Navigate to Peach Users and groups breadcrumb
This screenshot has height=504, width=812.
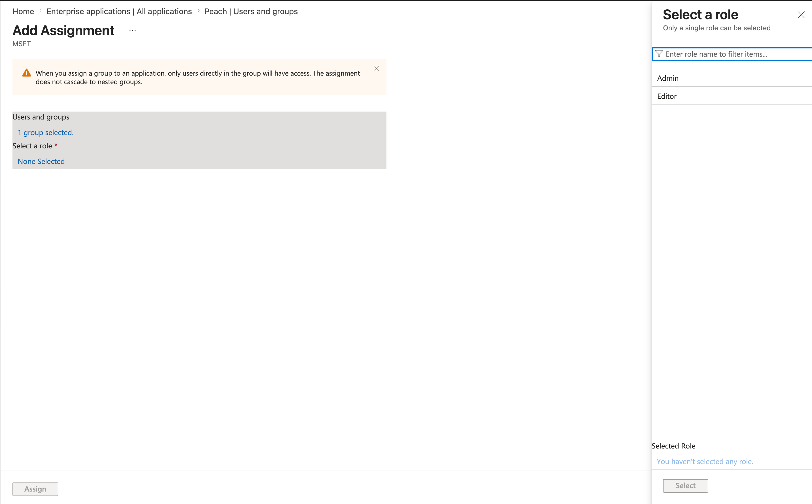[251, 11]
